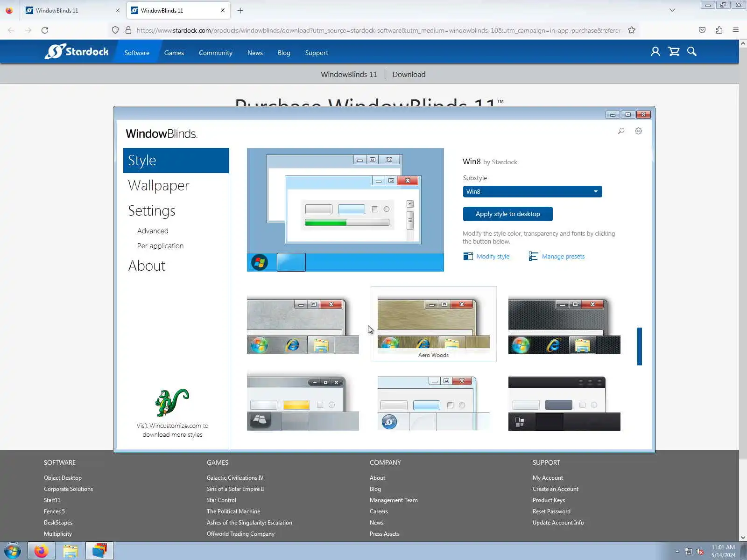Click the search icon in WindowBlinds window
The height and width of the screenshot is (560, 747).
pyautogui.click(x=621, y=131)
